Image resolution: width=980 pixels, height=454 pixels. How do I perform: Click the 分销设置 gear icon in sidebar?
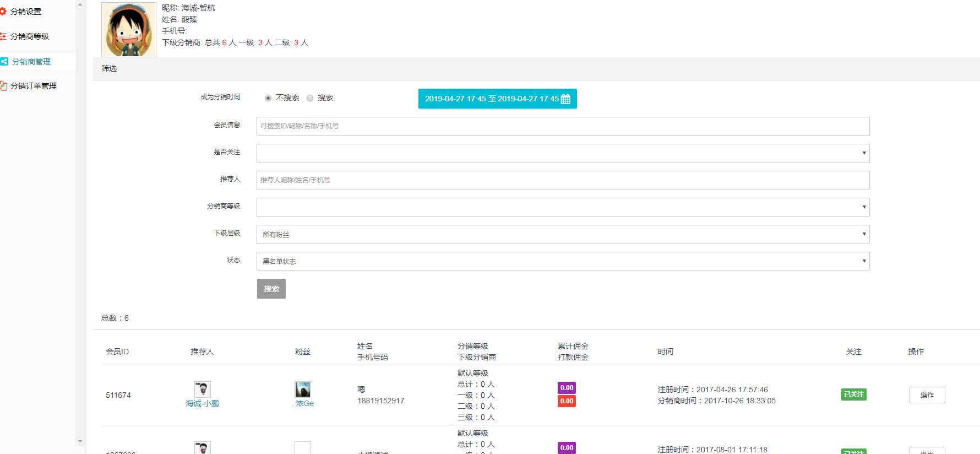click(3, 12)
